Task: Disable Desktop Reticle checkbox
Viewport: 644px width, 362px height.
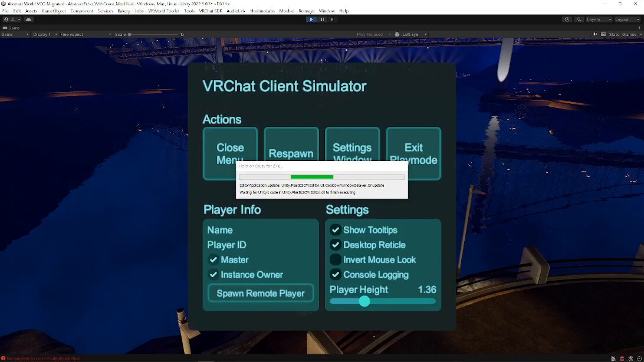Action: (x=336, y=245)
